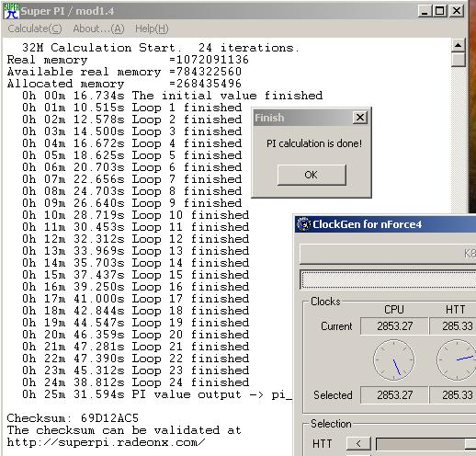476x456 pixels.
Task: Open the Help(H) menu
Action: click(x=152, y=28)
